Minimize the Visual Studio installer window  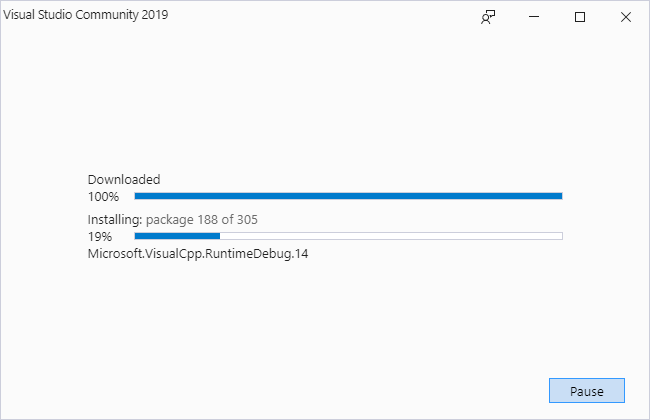(x=534, y=17)
